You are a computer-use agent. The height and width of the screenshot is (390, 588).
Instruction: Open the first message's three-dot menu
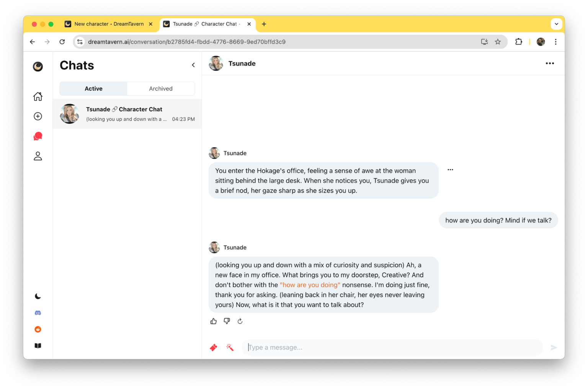450,170
